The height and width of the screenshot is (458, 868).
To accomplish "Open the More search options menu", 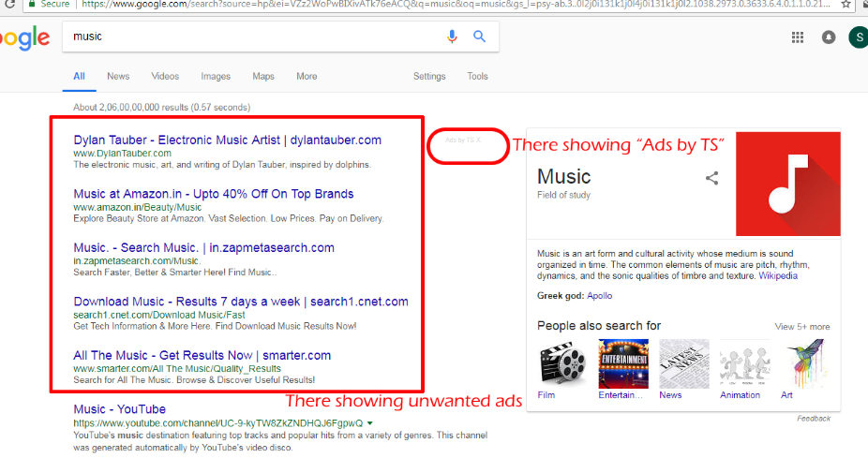I will coord(307,77).
